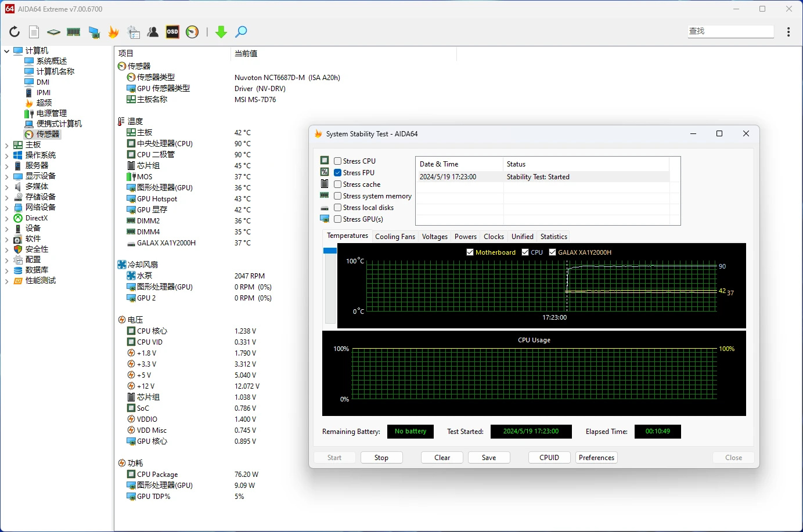Viewport: 803px width, 532px height.
Task: Expand the 主板 tree node
Action: point(6,145)
